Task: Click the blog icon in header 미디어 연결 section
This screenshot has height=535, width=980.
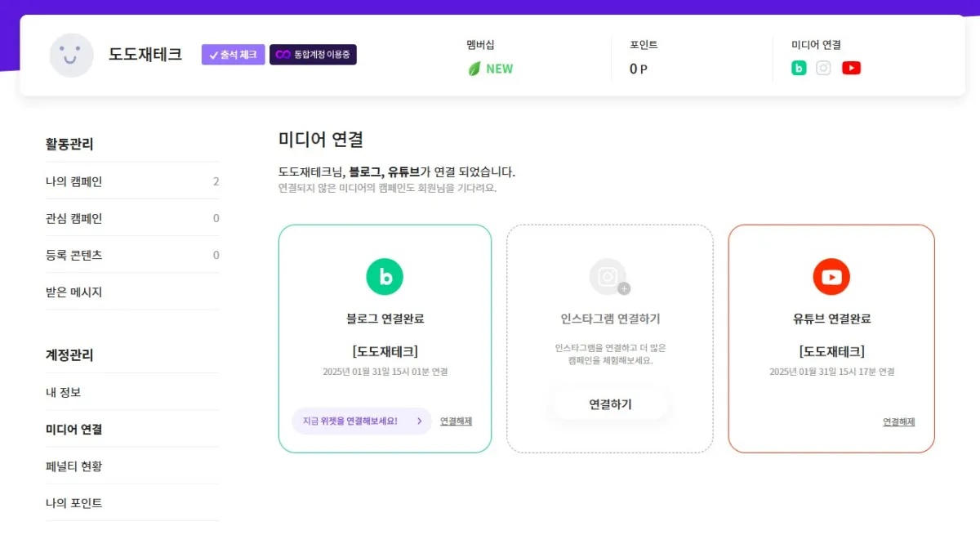Action: 799,68
